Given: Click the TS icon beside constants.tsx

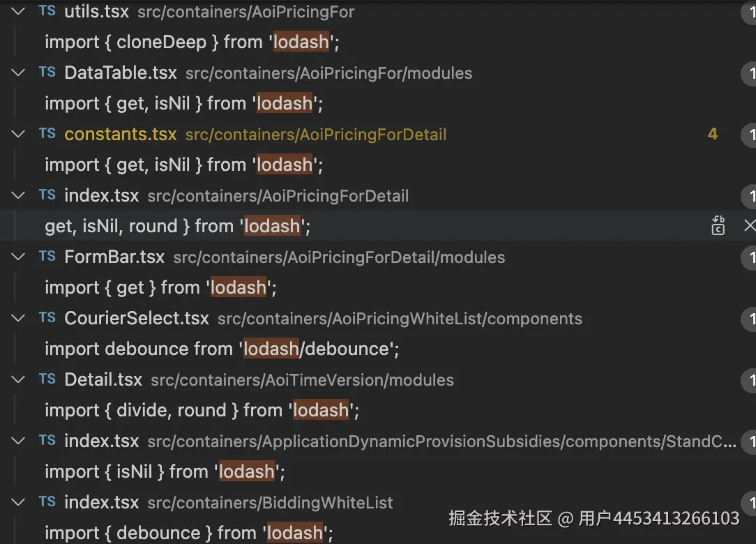Looking at the screenshot, I should [x=47, y=134].
